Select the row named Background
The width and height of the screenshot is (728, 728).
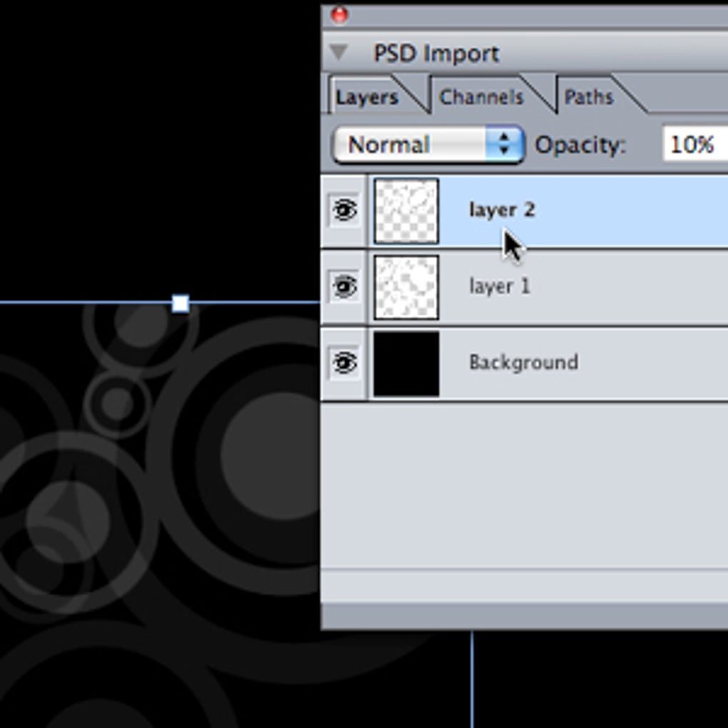click(525, 363)
